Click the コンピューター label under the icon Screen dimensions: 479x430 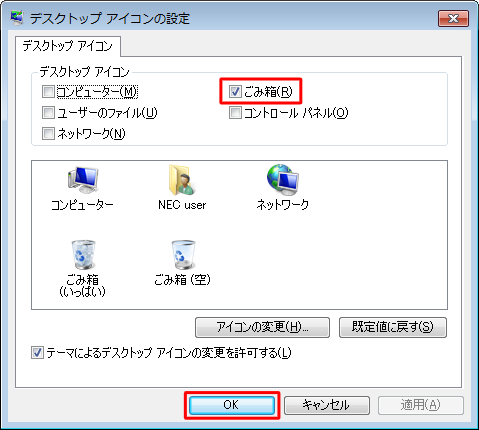click(x=82, y=205)
